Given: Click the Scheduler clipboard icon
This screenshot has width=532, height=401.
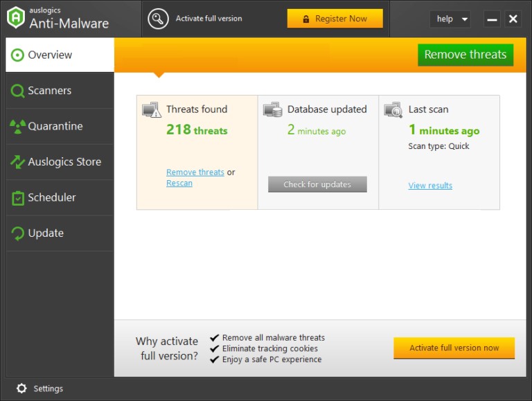Looking at the screenshot, I should point(17,198).
